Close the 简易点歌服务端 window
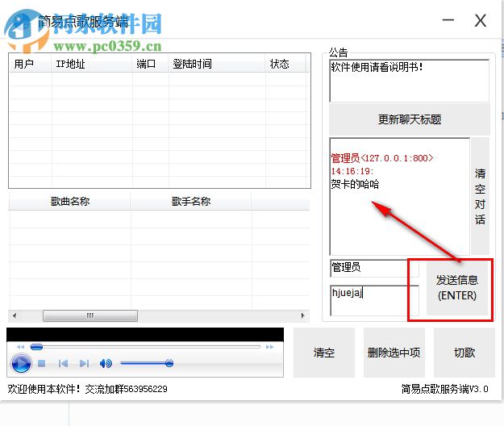Viewport: 504px width, 426px height. tap(481, 21)
